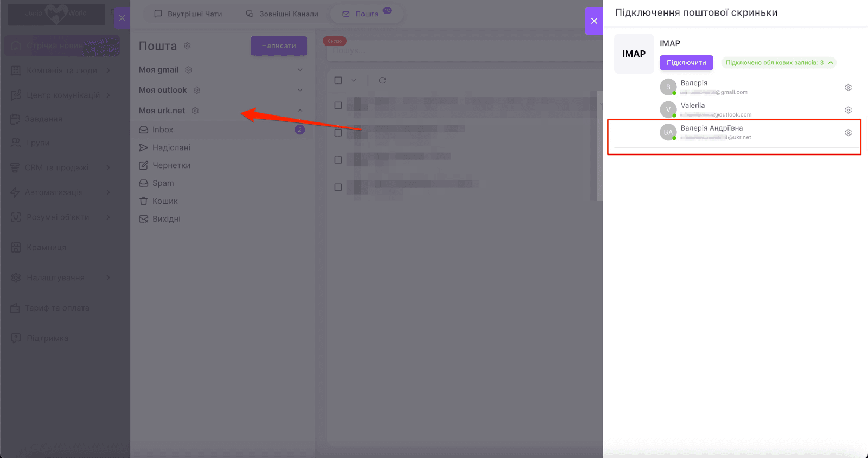
Task: Open gear settings for Моя gmail
Action: 189,70
